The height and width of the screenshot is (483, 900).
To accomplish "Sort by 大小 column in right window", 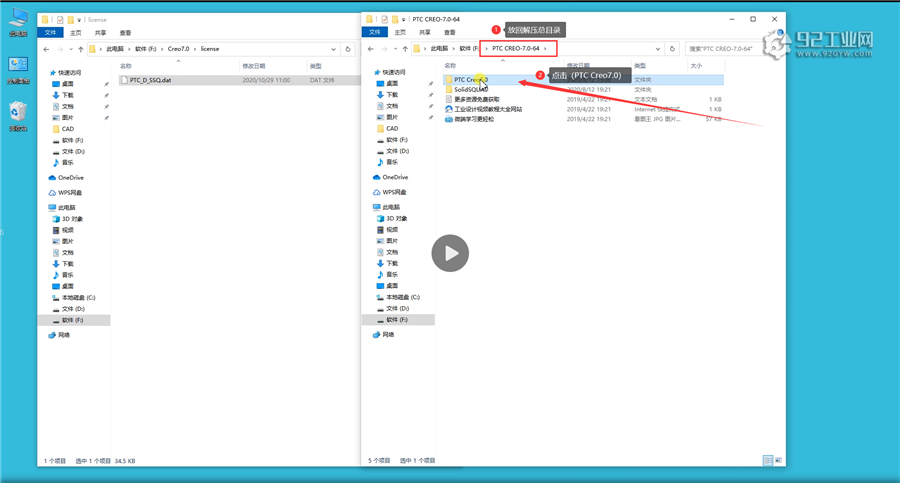I will (696, 66).
